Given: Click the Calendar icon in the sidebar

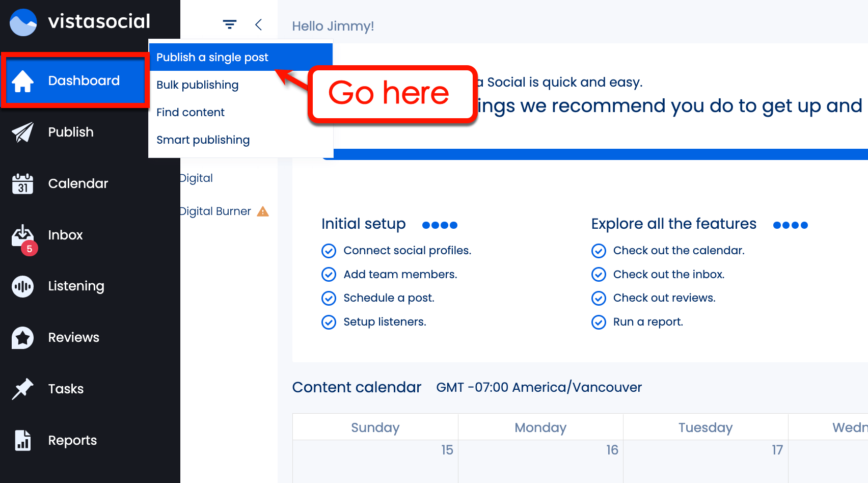Looking at the screenshot, I should 23,183.
